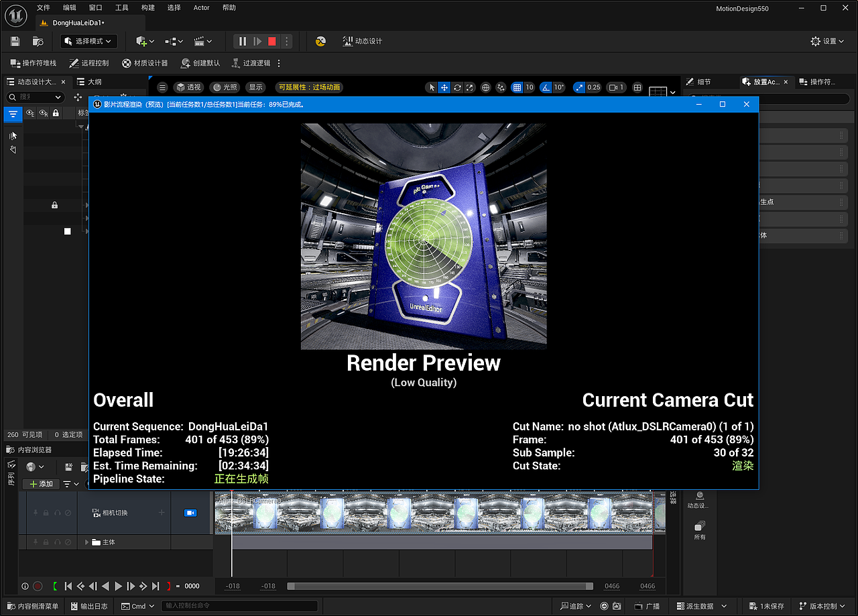Click the console command input field

pos(238,605)
